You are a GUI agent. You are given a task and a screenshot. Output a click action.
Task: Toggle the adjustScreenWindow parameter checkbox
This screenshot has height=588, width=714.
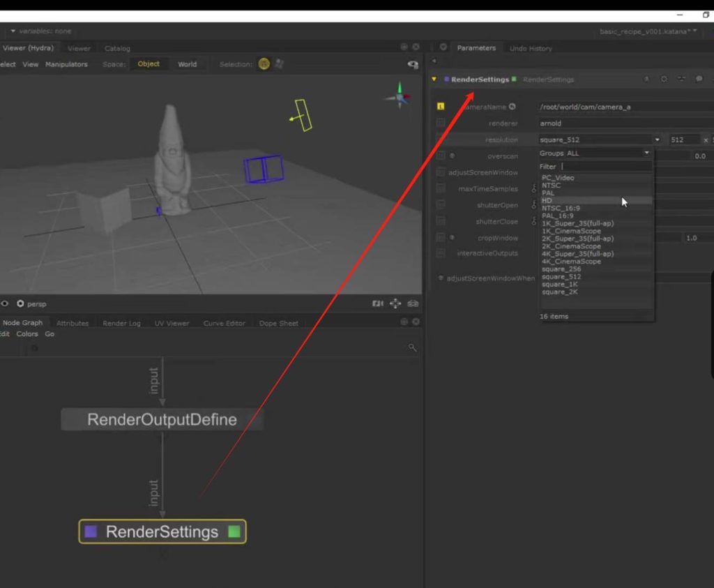pyautogui.click(x=441, y=172)
